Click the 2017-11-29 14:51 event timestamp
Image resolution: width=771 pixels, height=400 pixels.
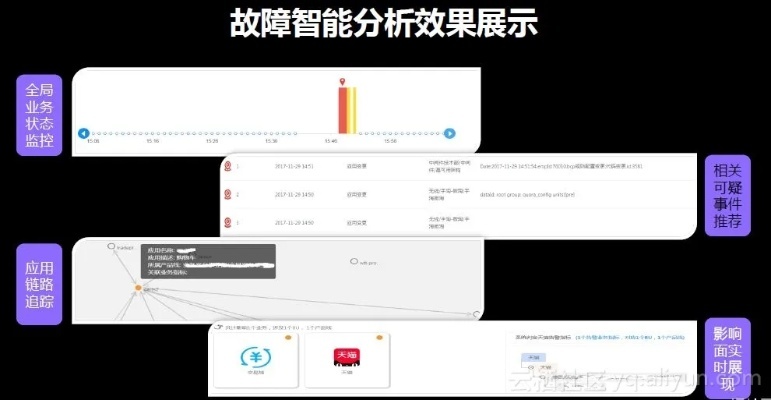pos(294,166)
